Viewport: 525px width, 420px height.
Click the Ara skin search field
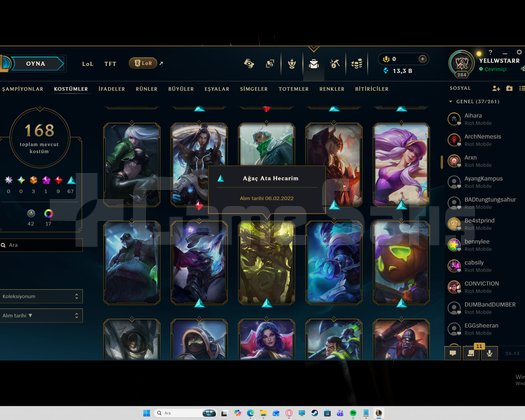[x=41, y=245]
